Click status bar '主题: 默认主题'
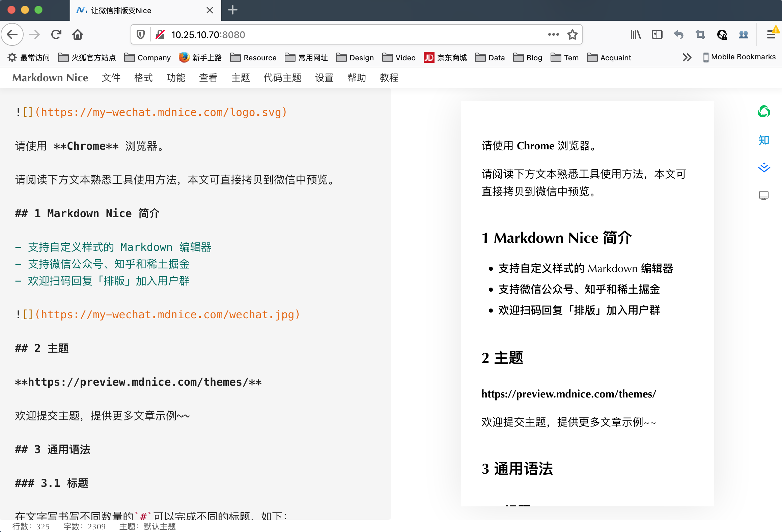 pos(148,526)
